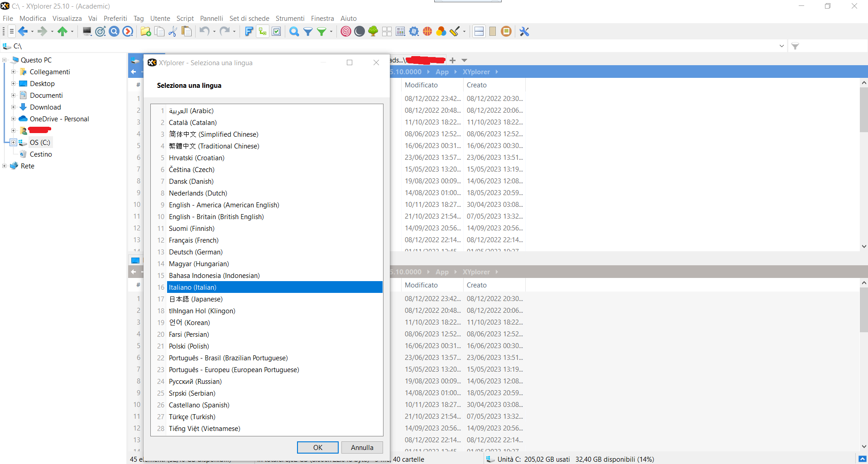The height and width of the screenshot is (464, 868).
Task: Open the Preferiti menu
Action: click(x=115, y=19)
